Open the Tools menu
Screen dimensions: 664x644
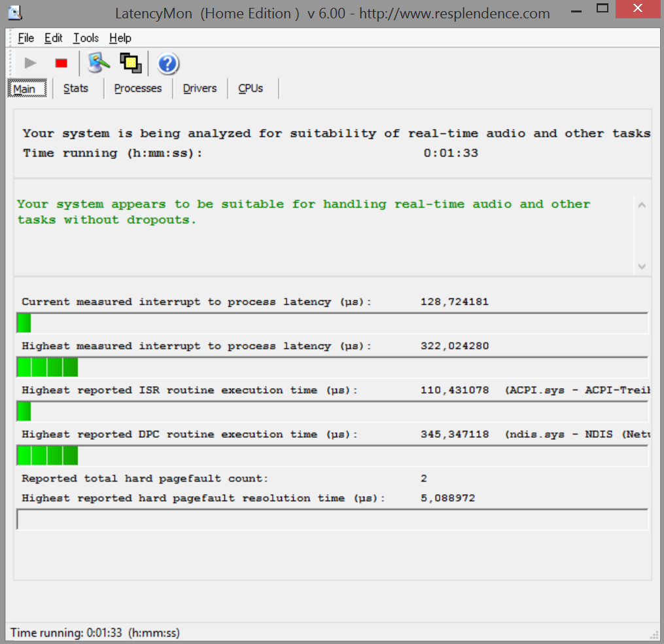click(x=86, y=38)
